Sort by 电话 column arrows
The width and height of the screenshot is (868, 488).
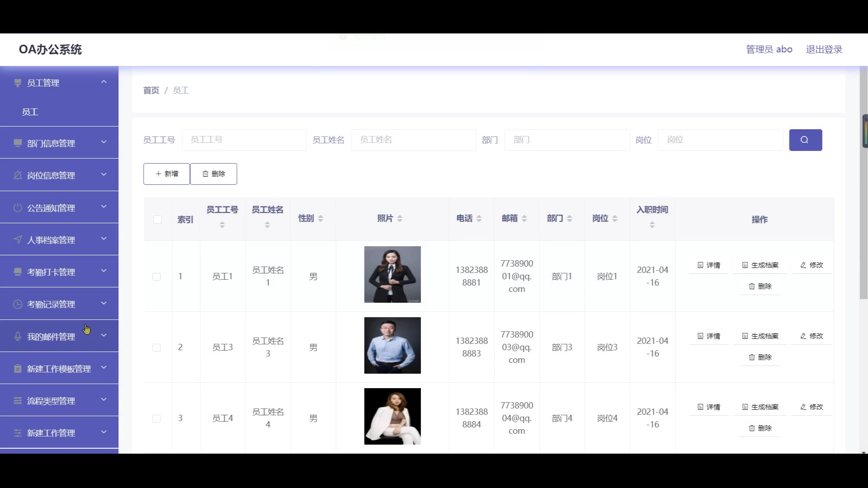pos(479,219)
